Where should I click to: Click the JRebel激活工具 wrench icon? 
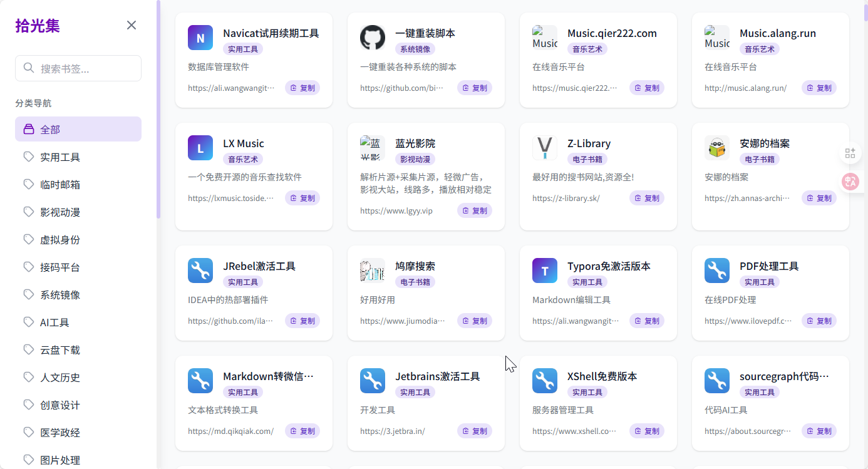200,271
